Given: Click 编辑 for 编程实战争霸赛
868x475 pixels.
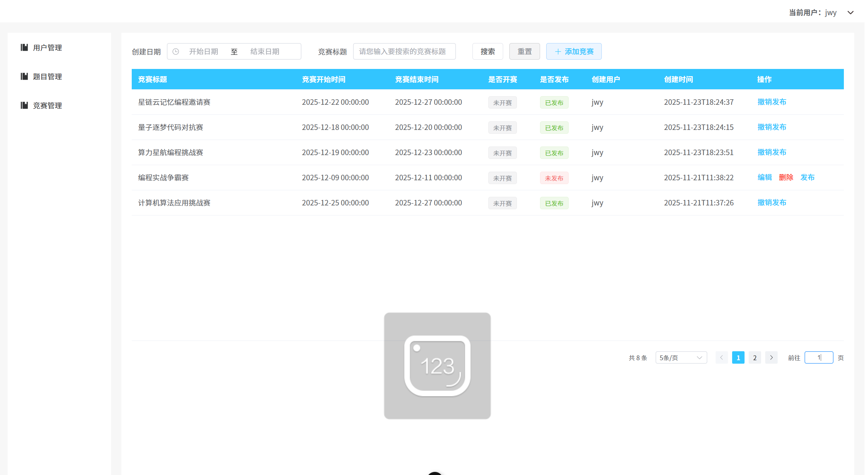Looking at the screenshot, I should [764, 178].
